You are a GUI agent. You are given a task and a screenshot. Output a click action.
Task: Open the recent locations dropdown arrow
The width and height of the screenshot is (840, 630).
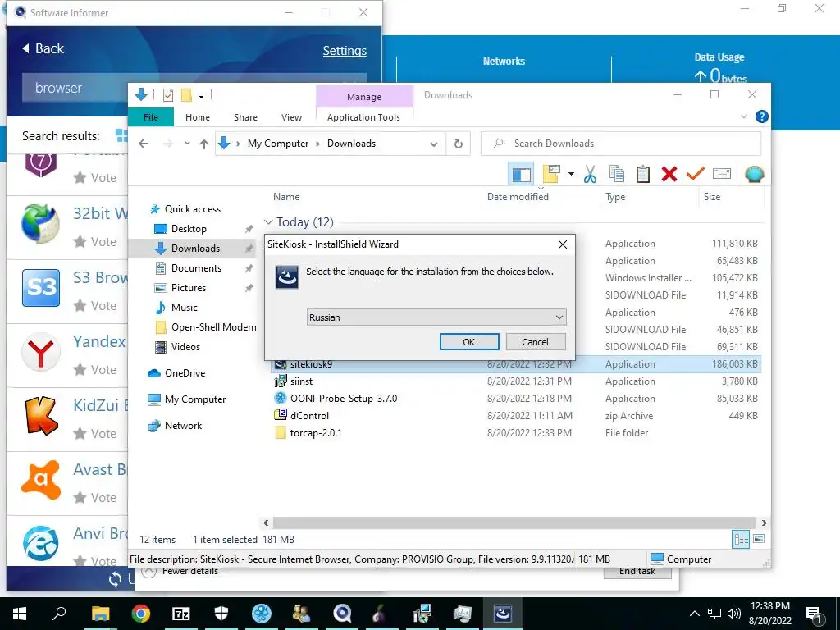point(187,144)
